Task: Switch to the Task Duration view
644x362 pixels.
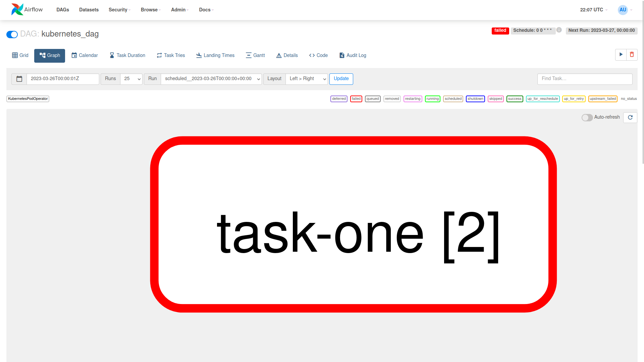Action: pos(127,55)
